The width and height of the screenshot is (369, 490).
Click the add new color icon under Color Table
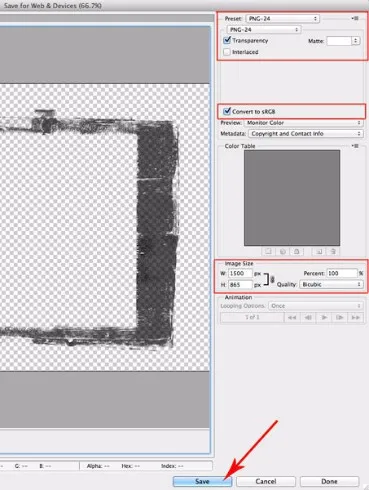pos(319,251)
